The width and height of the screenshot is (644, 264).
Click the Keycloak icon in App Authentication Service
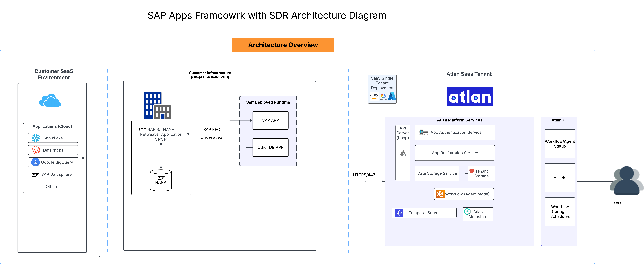pos(424,132)
